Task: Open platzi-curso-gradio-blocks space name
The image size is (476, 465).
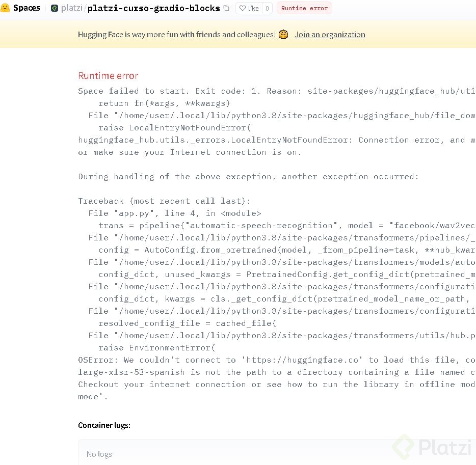Action: [x=153, y=8]
